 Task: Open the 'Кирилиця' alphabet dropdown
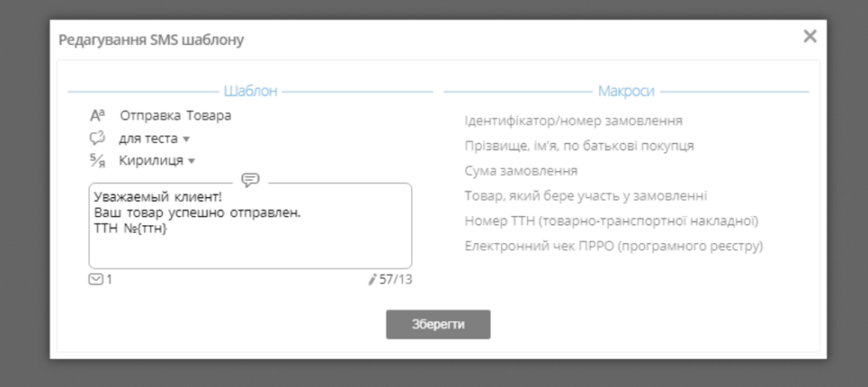point(157,161)
